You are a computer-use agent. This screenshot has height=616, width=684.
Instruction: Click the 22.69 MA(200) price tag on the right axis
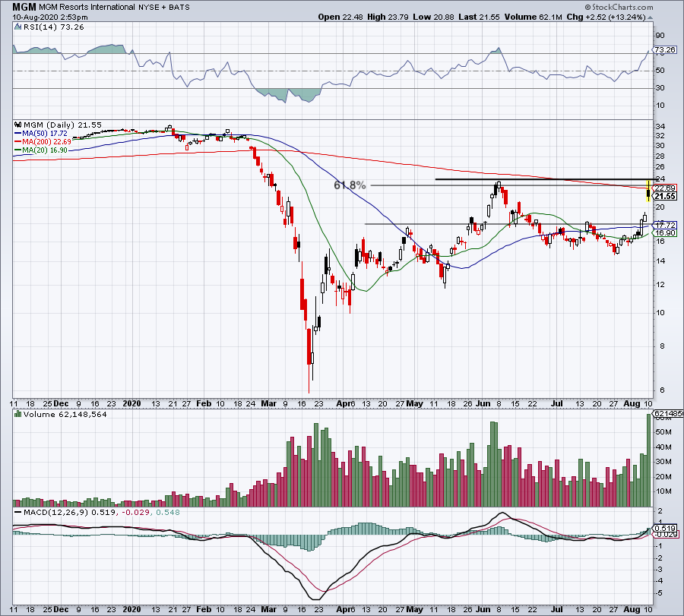tap(665, 188)
